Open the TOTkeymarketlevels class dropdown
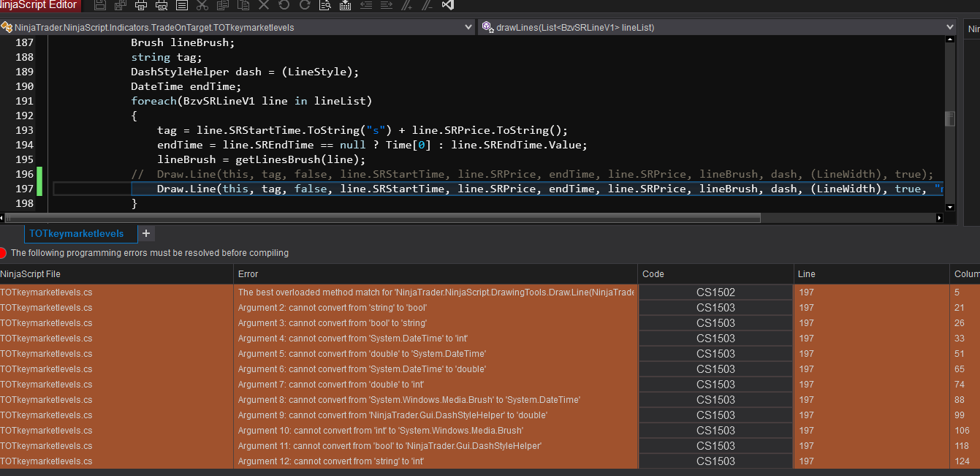This screenshot has width=980, height=476. (468, 28)
